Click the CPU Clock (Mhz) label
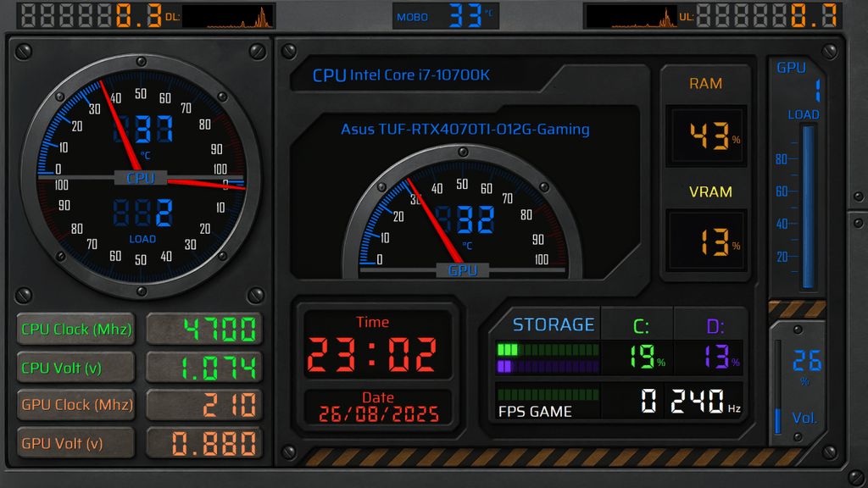Screen dimensions: 868x488 tap(77, 329)
